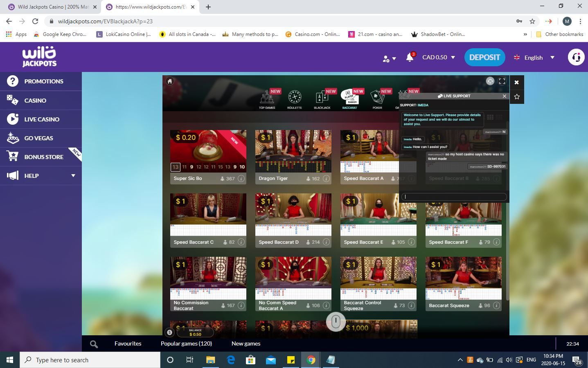
Task: Click the browser address bar
Action: click(x=282, y=21)
